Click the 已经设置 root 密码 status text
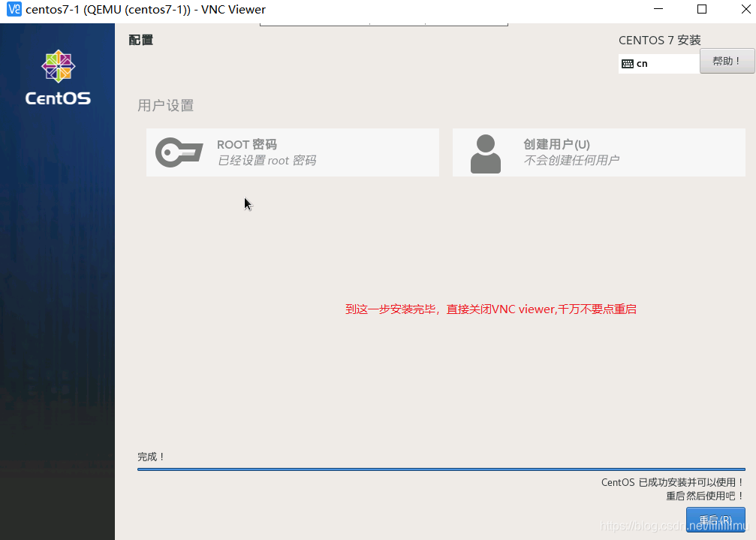The height and width of the screenshot is (540, 756). [x=267, y=161]
